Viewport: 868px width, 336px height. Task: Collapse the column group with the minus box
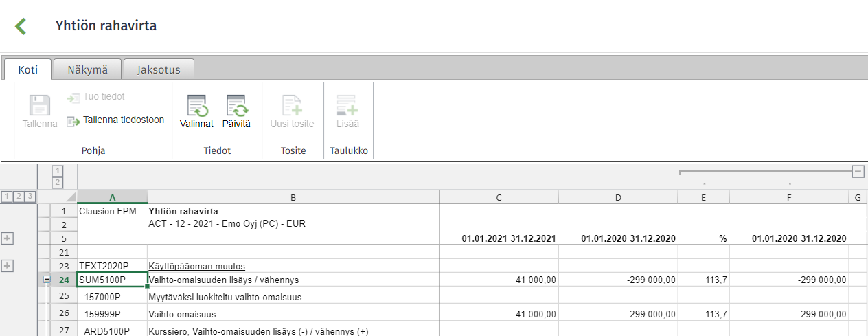click(858, 172)
